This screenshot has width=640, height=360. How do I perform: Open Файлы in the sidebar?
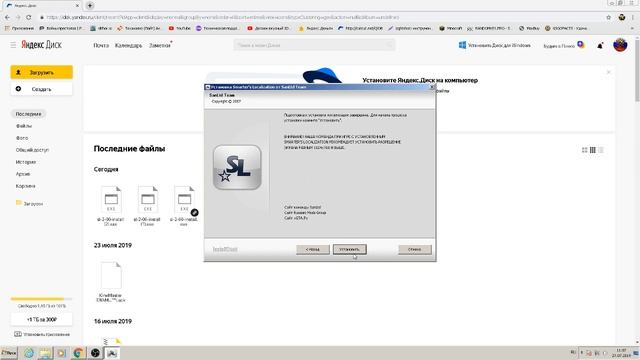(24, 126)
